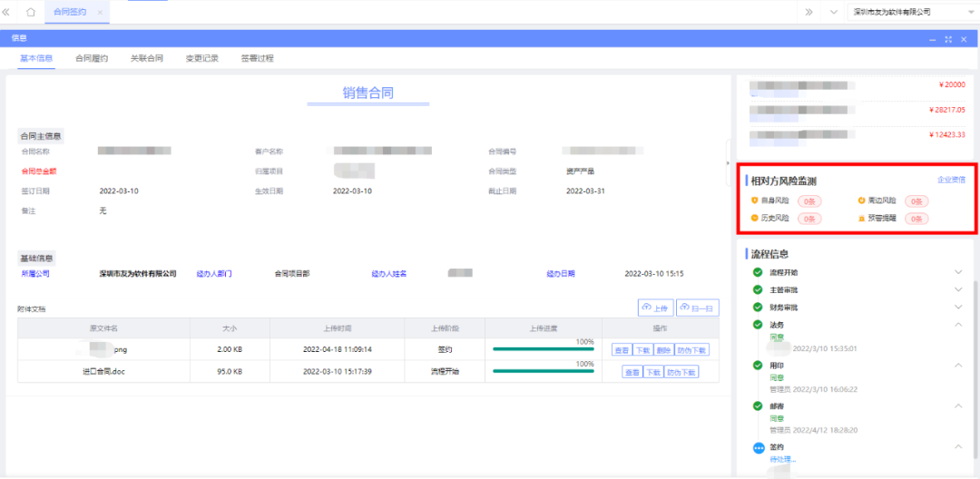Click the side panel collapse handle arrow

click(x=729, y=163)
